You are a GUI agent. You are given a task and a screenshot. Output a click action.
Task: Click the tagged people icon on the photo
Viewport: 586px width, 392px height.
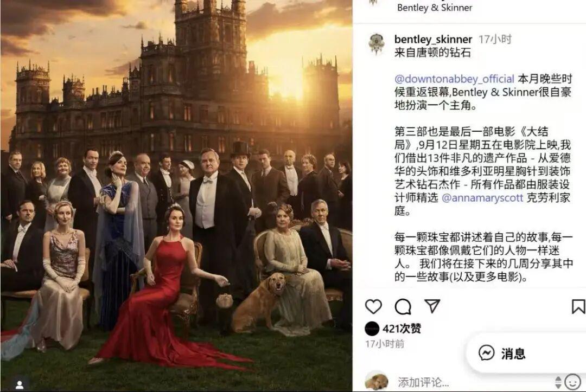[x=20, y=384]
